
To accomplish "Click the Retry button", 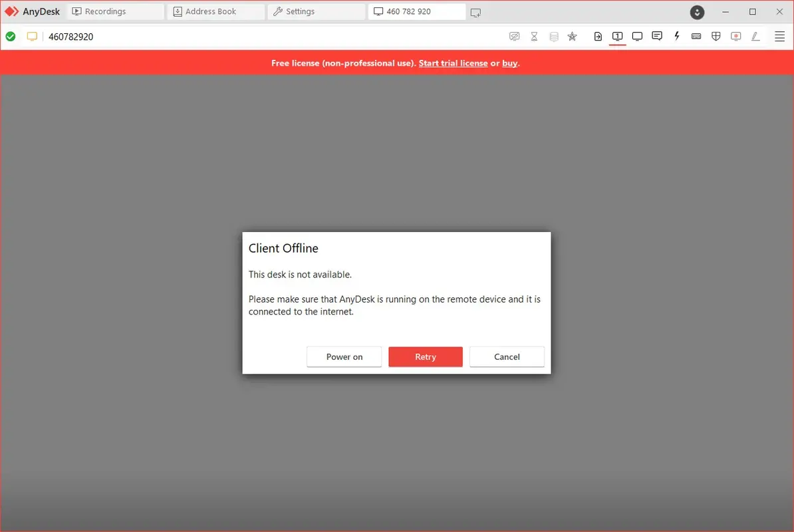I will 425,356.
